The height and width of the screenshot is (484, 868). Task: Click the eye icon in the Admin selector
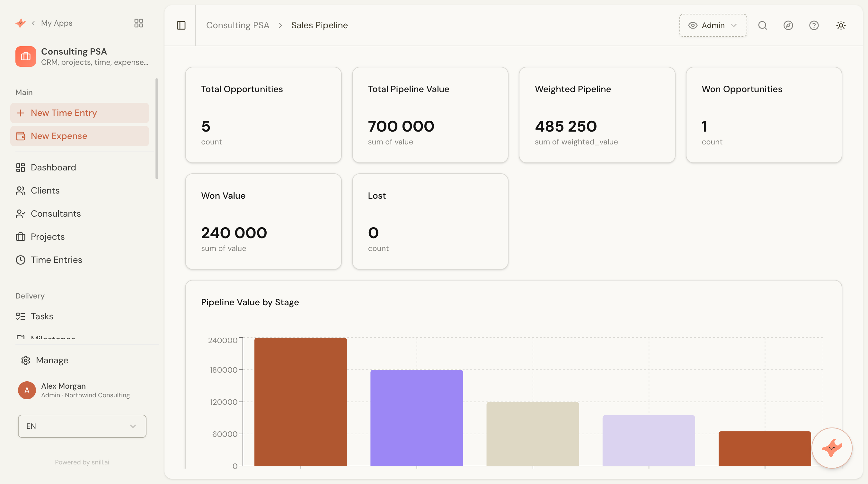coord(693,25)
